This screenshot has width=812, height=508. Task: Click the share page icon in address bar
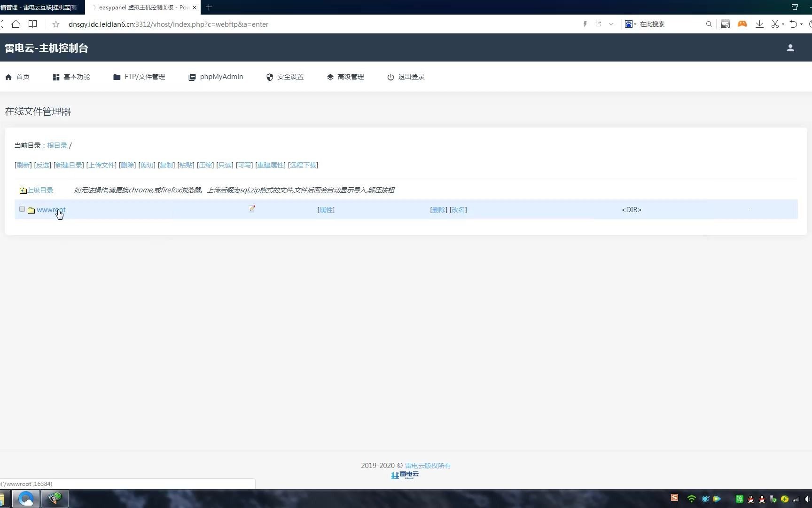pos(598,24)
